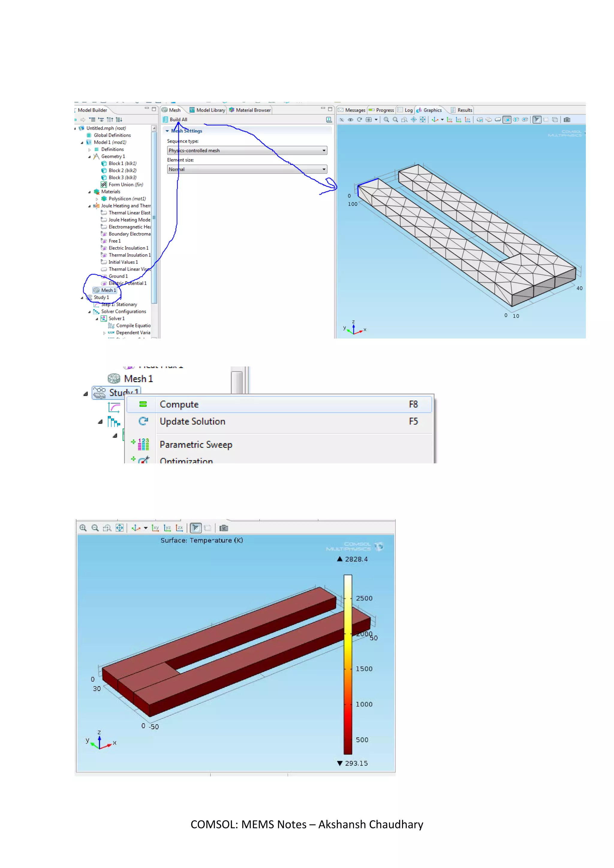Click Zoom In in results plot toolbar
The image size is (614, 868).
tap(83, 528)
